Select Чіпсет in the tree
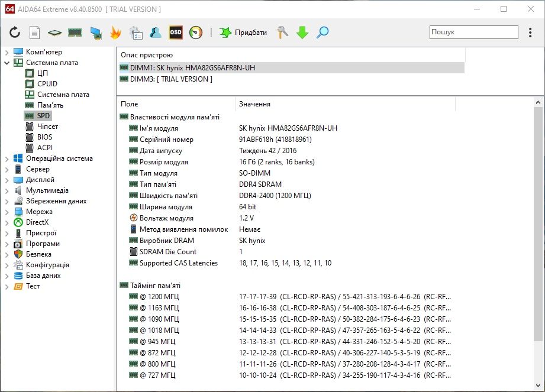This screenshot has width=545, height=392. pos(47,127)
